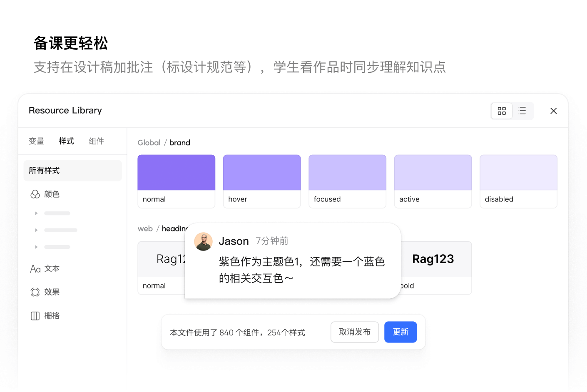
Task: Click the 更新 (update) button
Action: (x=400, y=332)
